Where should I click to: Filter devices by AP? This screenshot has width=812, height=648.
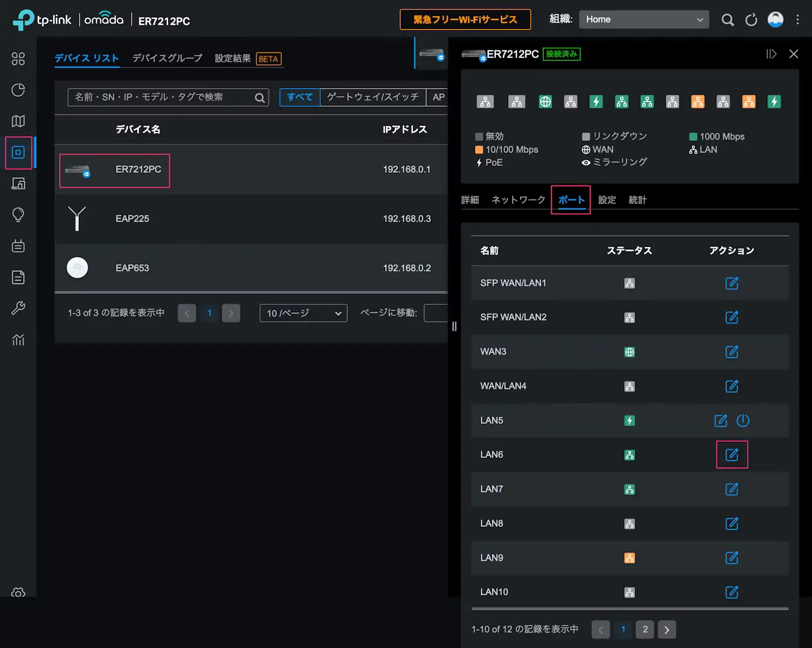tap(438, 97)
